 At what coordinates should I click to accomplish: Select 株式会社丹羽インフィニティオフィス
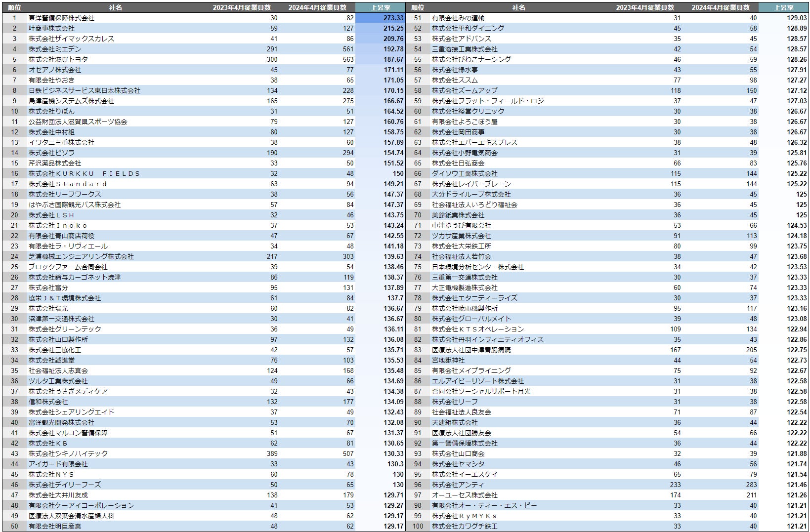click(488, 339)
